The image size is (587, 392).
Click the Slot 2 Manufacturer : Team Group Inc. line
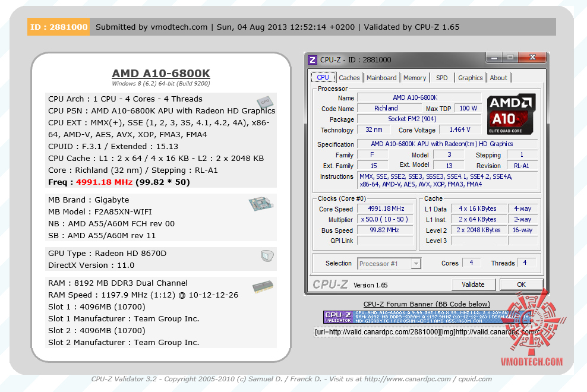pyautogui.click(x=124, y=343)
